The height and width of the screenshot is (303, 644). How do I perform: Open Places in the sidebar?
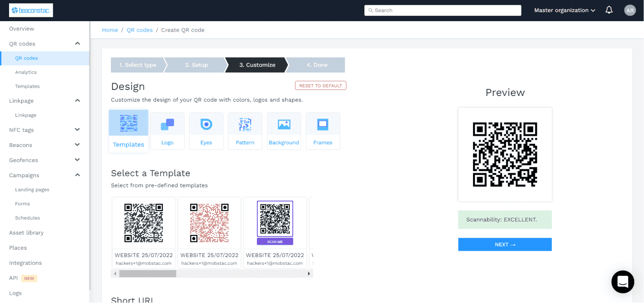tap(18, 248)
